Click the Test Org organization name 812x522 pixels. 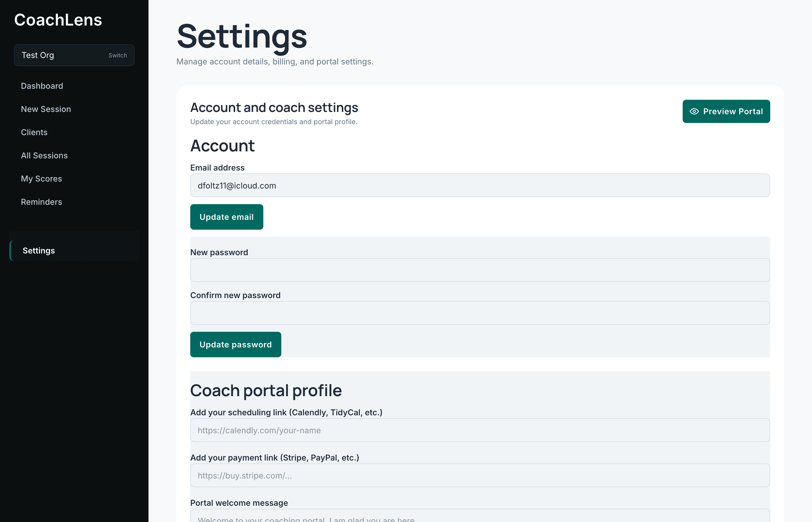(x=38, y=55)
